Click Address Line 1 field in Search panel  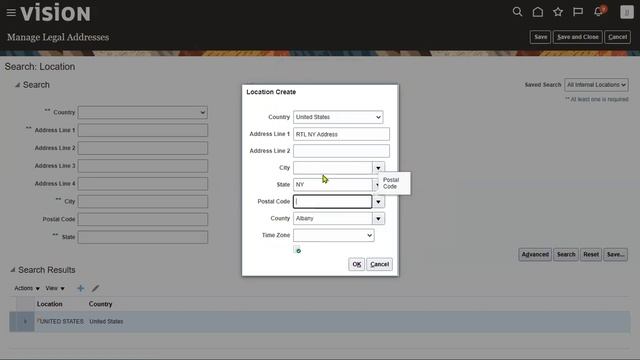point(142,130)
